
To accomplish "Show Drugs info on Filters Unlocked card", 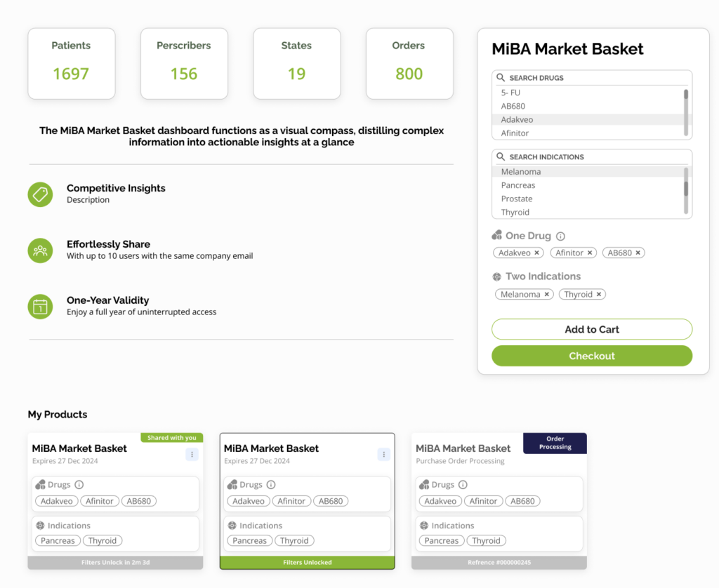I will pos(271,484).
